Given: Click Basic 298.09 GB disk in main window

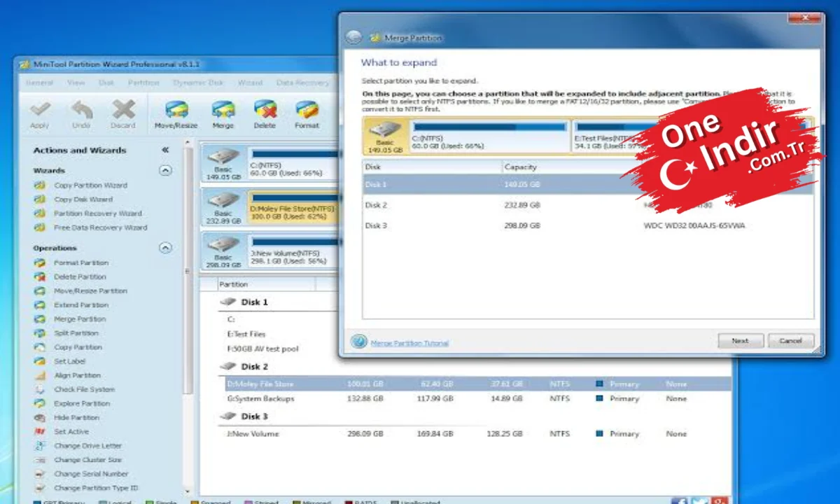Looking at the screenshot, I should point(223,251).
